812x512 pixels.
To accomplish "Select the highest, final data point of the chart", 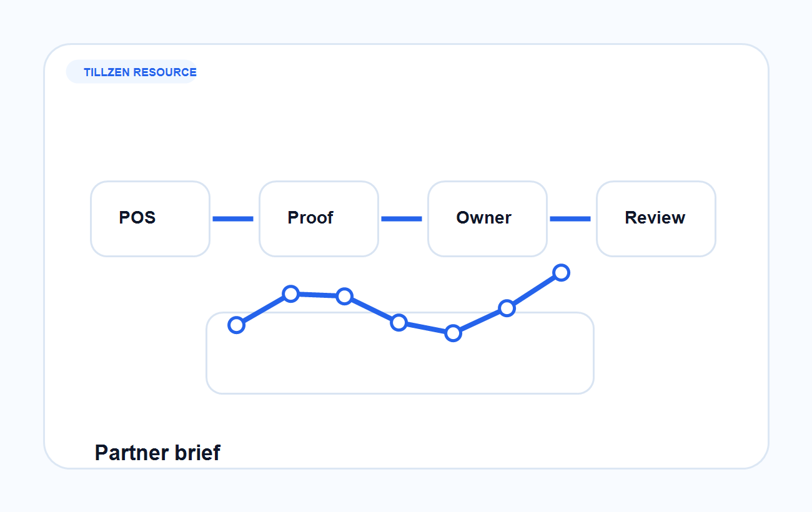I will coord(561,272).
